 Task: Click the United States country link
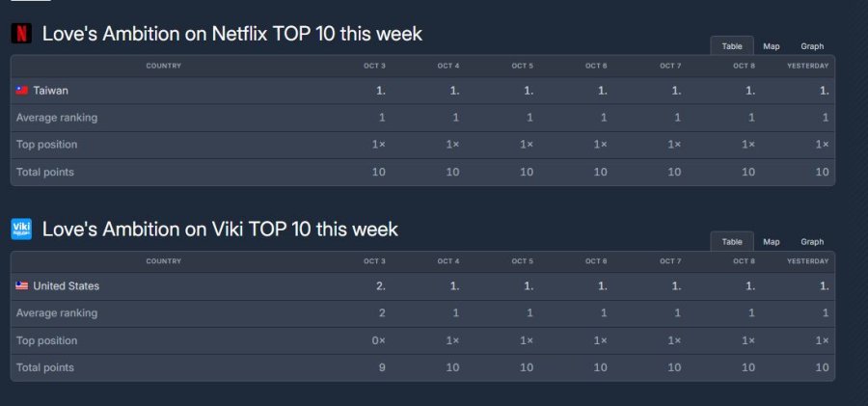(x=66, y=286)
